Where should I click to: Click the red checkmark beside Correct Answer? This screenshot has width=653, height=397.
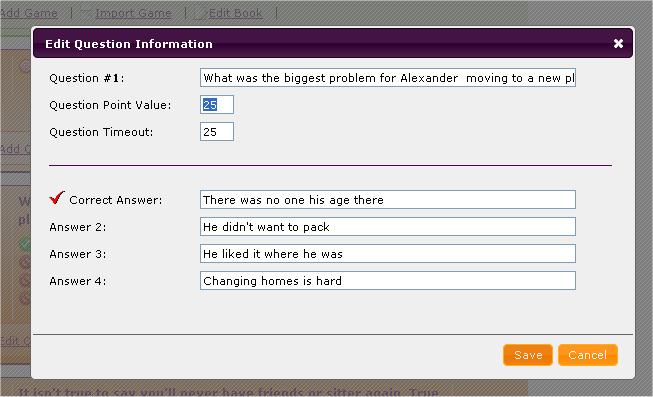57,197
